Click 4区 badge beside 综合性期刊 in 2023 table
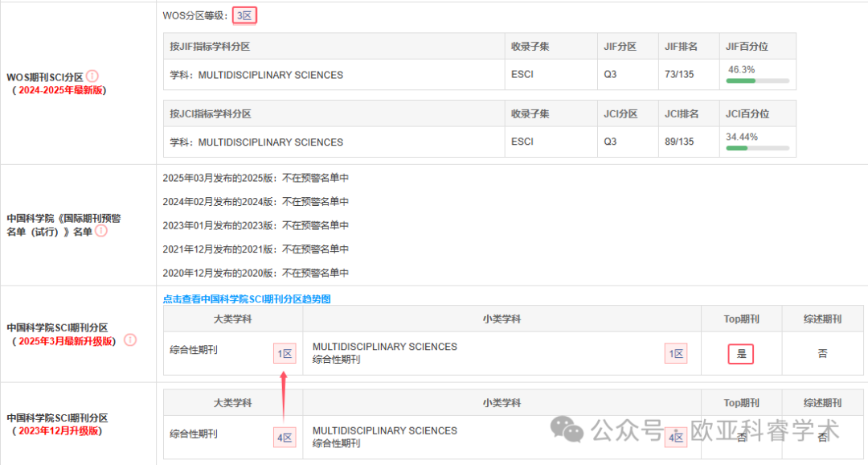This screenshot has height=465, width=868. click(x=285, y=438)
